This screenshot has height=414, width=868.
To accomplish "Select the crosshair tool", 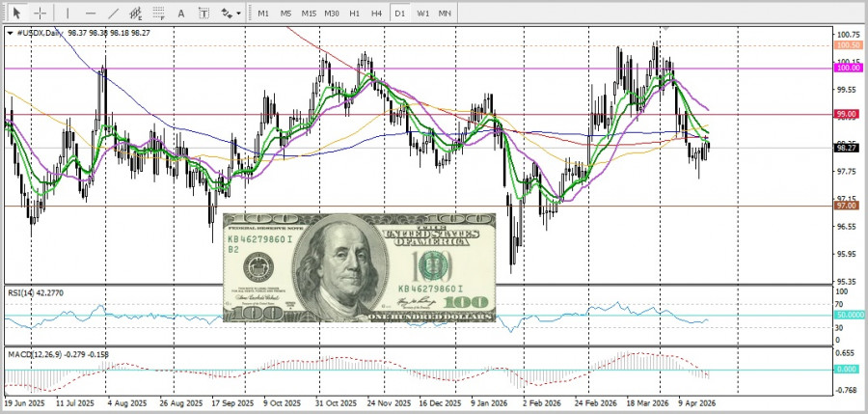I will tap(41, 13).
